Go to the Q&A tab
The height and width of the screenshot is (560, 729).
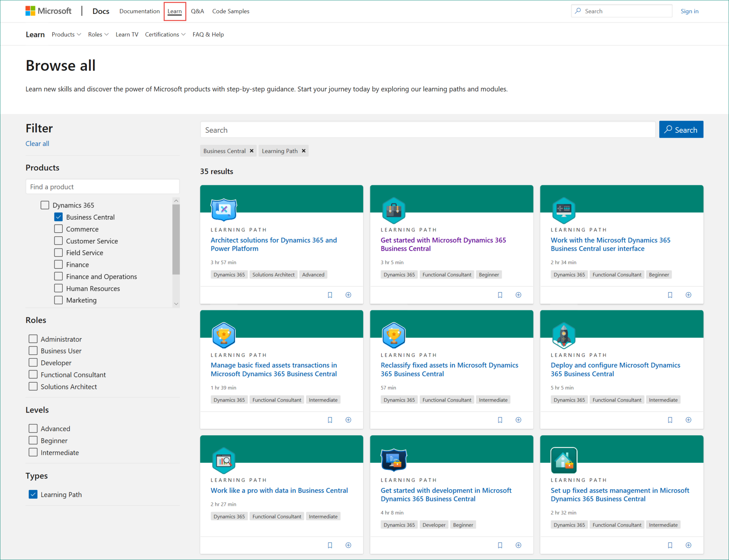tap(198, 11)
